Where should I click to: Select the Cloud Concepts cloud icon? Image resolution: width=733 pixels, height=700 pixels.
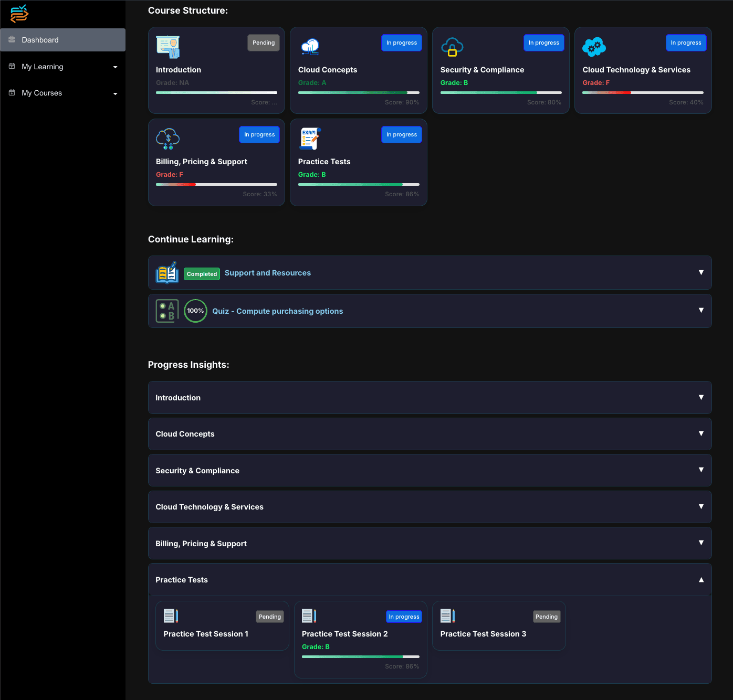pos(310,47)
